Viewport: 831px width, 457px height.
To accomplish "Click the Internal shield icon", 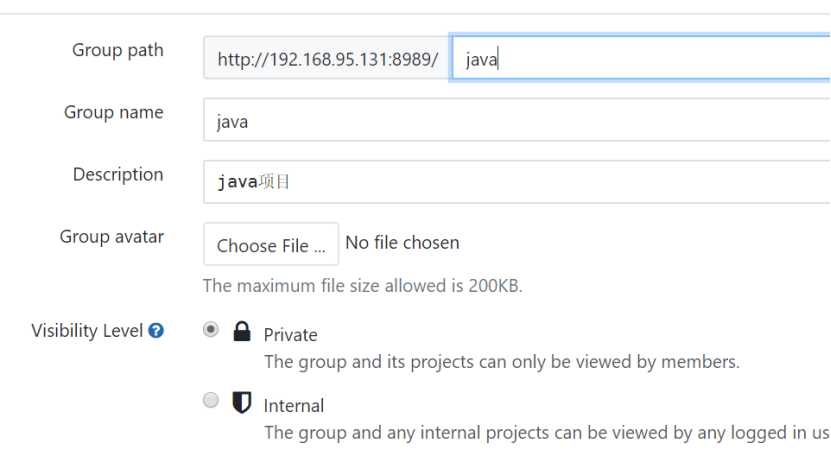I will [242, 402].
